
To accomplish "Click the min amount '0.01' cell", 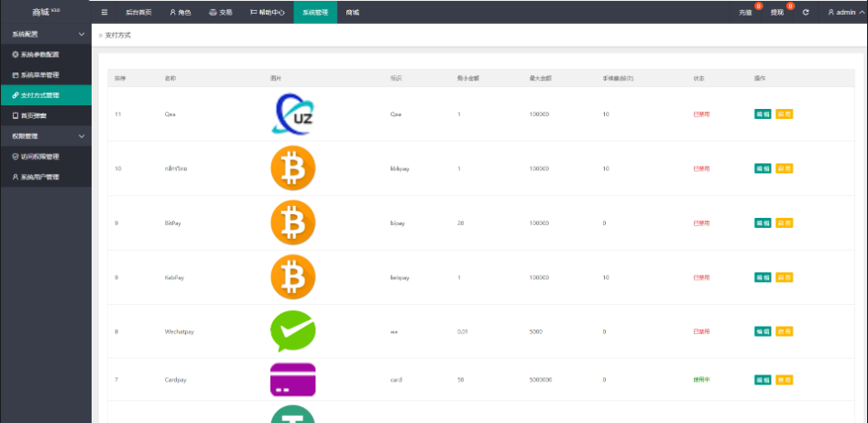I will point(463,331).
